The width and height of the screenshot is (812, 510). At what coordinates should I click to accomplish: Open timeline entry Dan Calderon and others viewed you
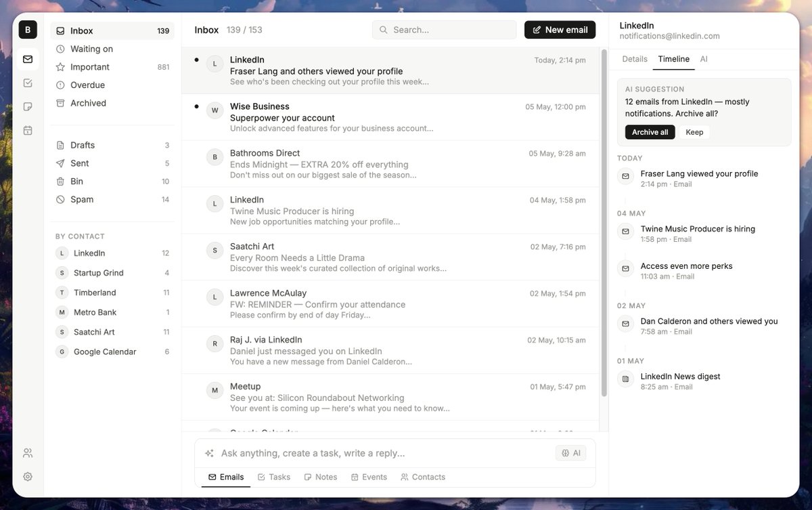[x=704, y=326]
